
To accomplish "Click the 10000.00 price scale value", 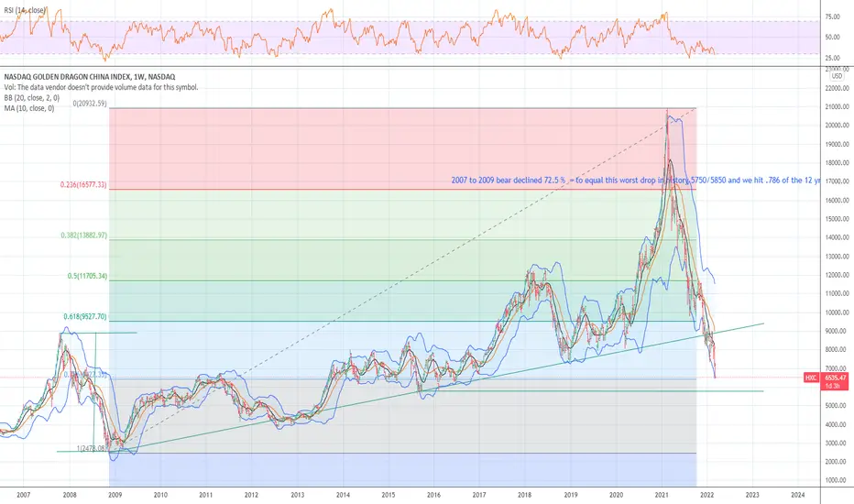I will (838, 312).
